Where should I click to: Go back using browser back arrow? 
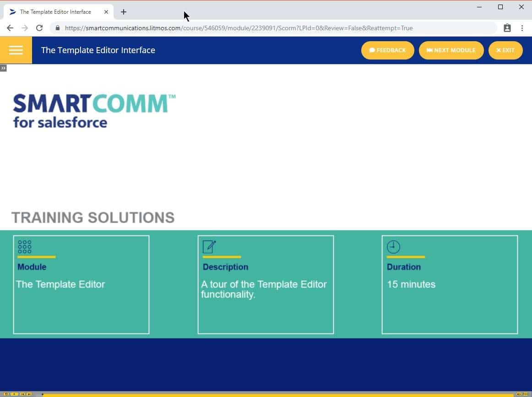click(10, 28)
